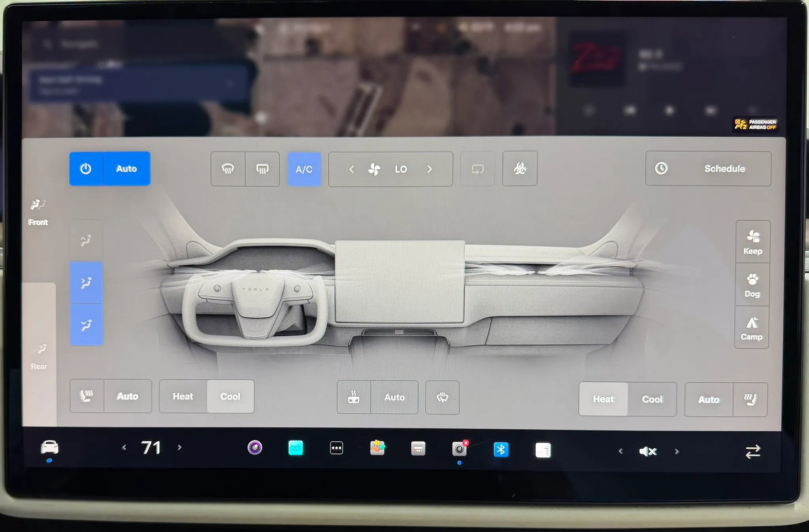Open the Toybox app
The height and width of the screenshot is (532, 809).
378,448
